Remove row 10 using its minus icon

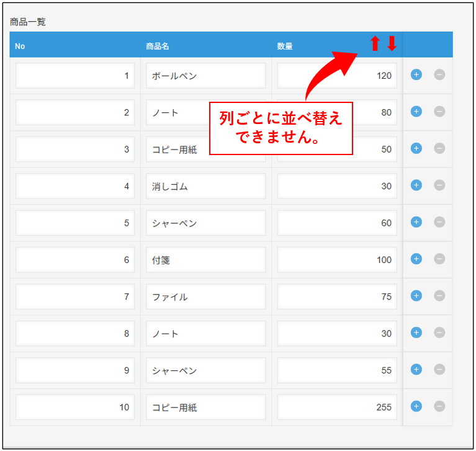click(439, 406)
